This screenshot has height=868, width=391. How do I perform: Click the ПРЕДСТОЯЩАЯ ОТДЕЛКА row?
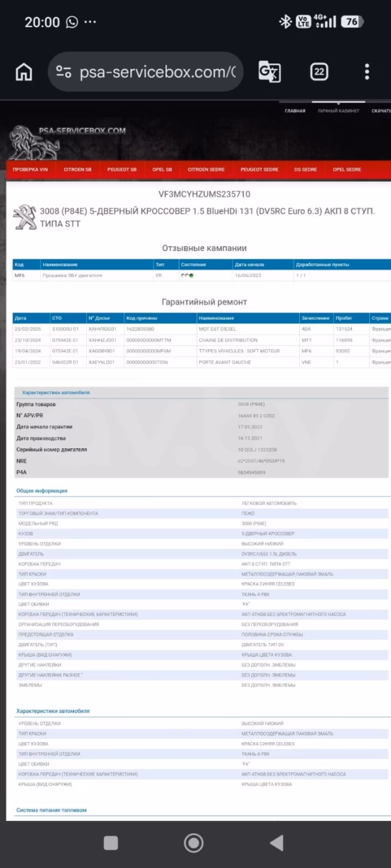(x=202, y=634)
